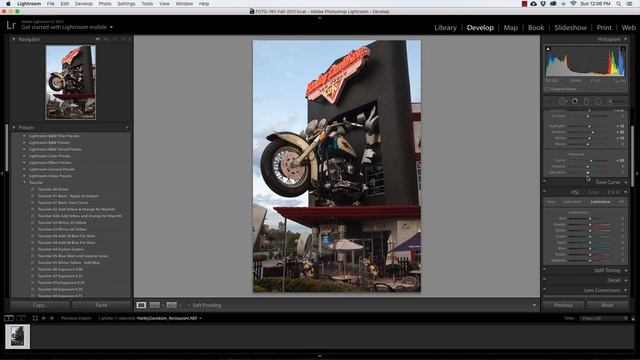This screenshot has height=360, width=640.
Task: Select the Red Eye Correction tool
Action: (x=575, y=101)
